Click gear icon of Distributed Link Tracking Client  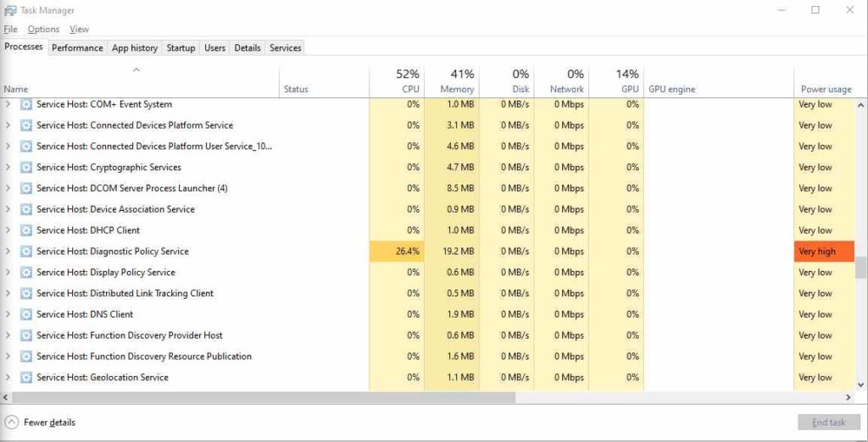click(26, 293)
